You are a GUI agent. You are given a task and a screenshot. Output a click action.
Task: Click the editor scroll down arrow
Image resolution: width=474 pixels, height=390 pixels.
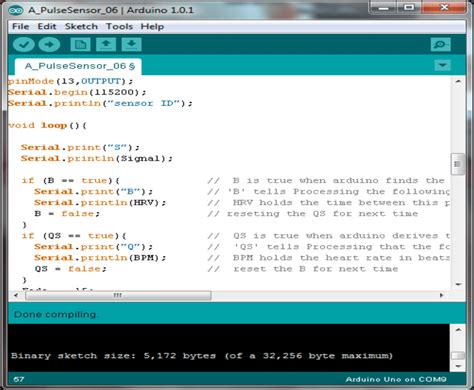tap(458, 284)
